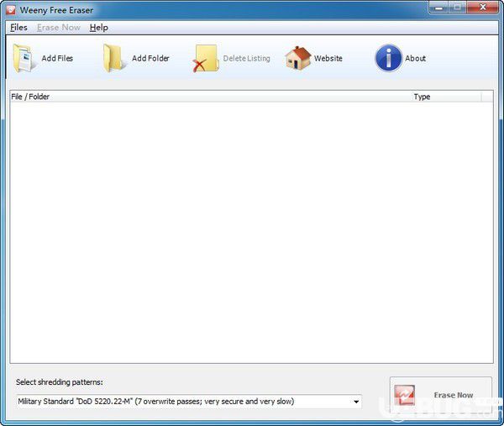Click the Add Folder icon
The width and height of the screenshot is (504, 426).
(x=113, y=58)
